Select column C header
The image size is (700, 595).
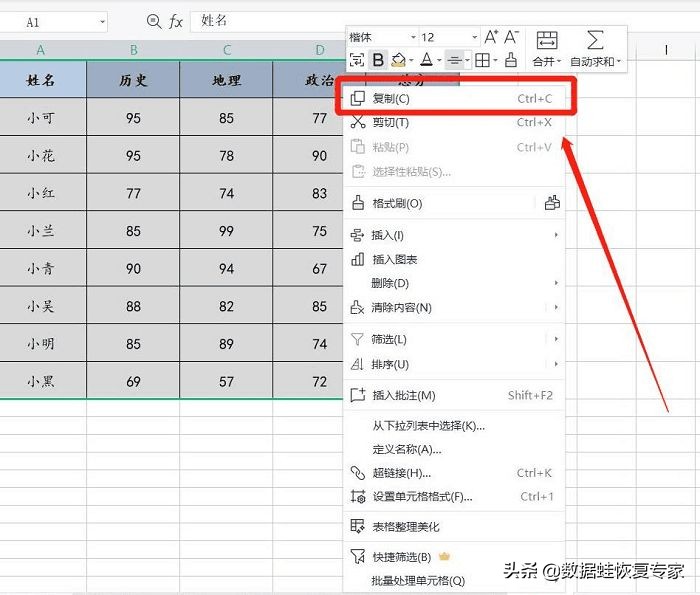pos(226,50)
